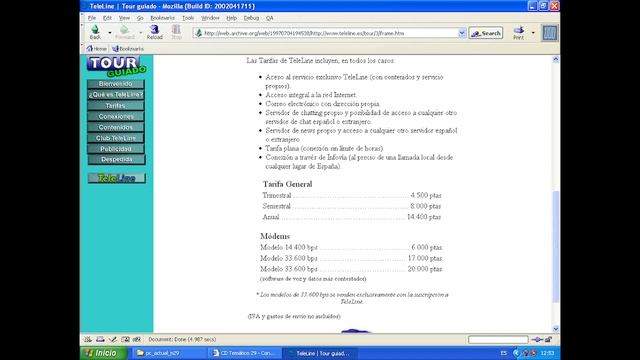
Task: Click the Módems heading
Action: [275, 236]
